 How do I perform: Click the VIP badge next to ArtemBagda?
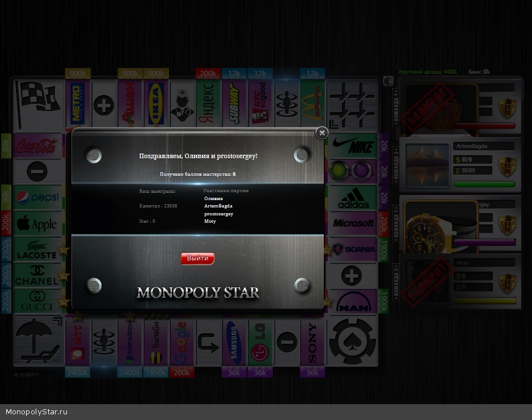507,166
